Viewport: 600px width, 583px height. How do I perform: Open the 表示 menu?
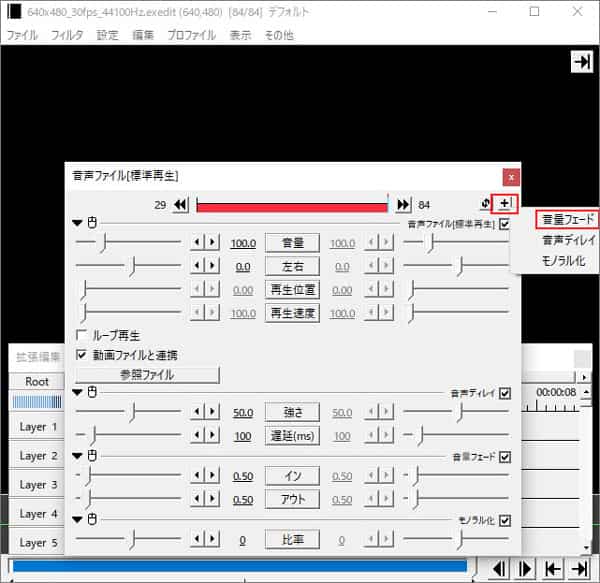point(240,35)
